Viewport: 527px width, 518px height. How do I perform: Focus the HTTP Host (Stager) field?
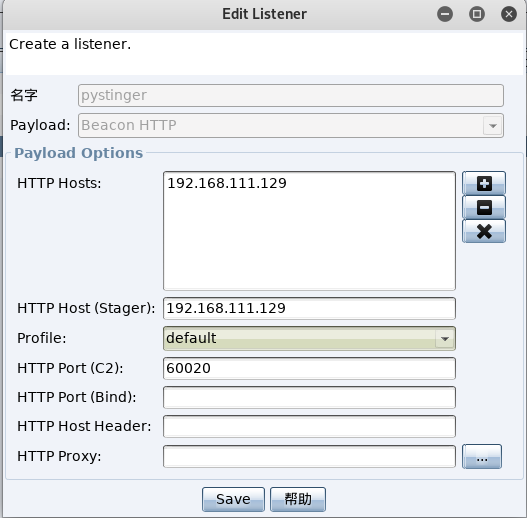[x=309, y=308]
